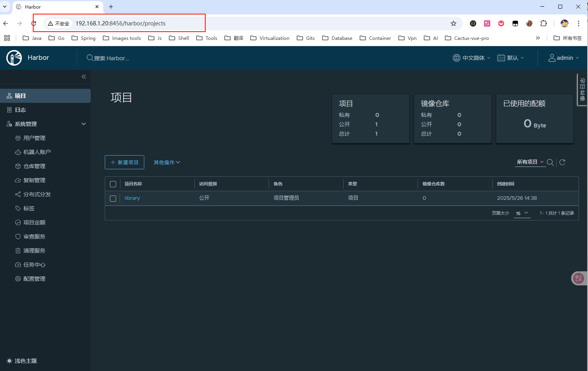
Task: Close the Harbor browser tab
Action: tap(97, 7)
